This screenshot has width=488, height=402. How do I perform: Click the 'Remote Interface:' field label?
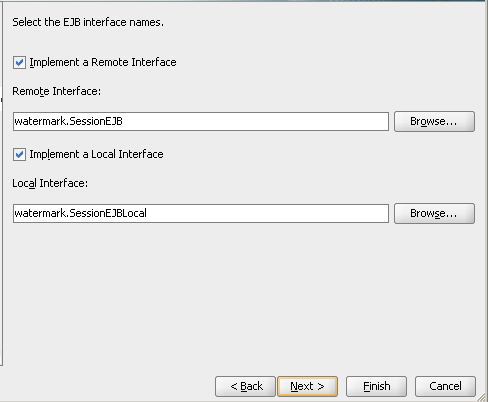click(56, 91)
